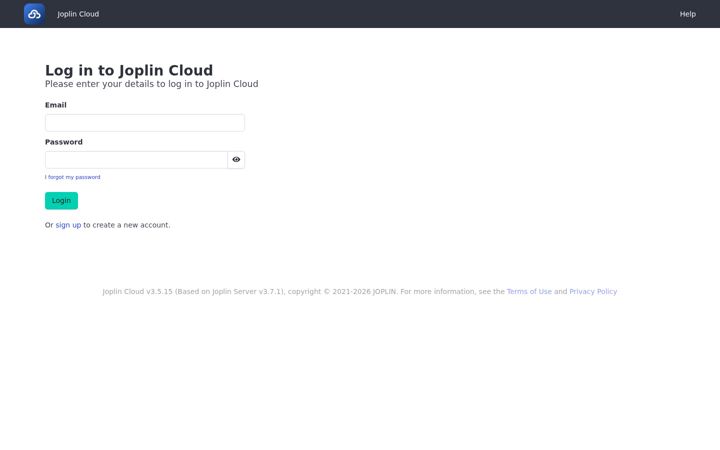Toggle password visibility with the eye icon
Viewport: 720px width, 450px height.
click(236, 160)
